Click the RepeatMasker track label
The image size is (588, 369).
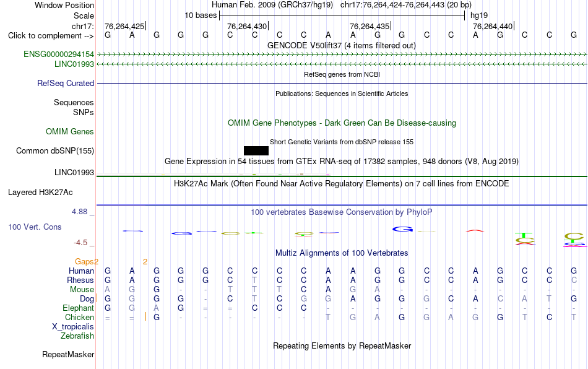click(x=68, y=354)
